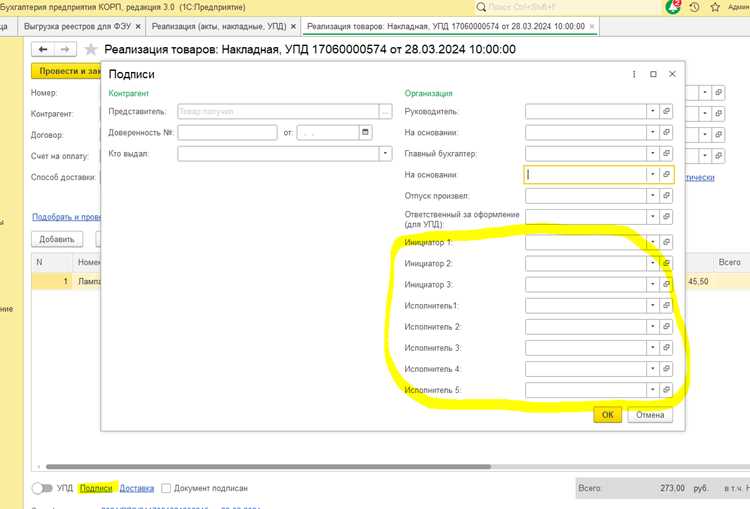Image resolution: width=750 pixels, height=509 pixels.
Task: Open record icon for Инициатор 1
Action: pyautogui.click(x=666, y=242)
